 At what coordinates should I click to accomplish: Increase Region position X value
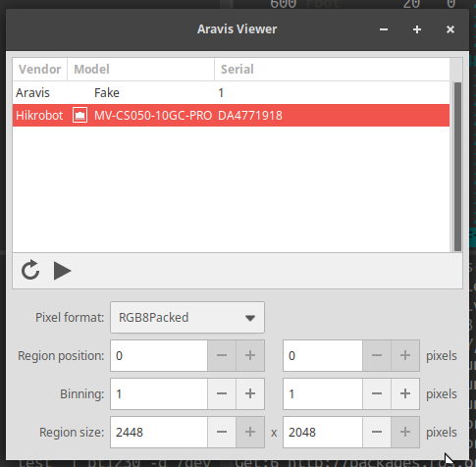(250, 356)
